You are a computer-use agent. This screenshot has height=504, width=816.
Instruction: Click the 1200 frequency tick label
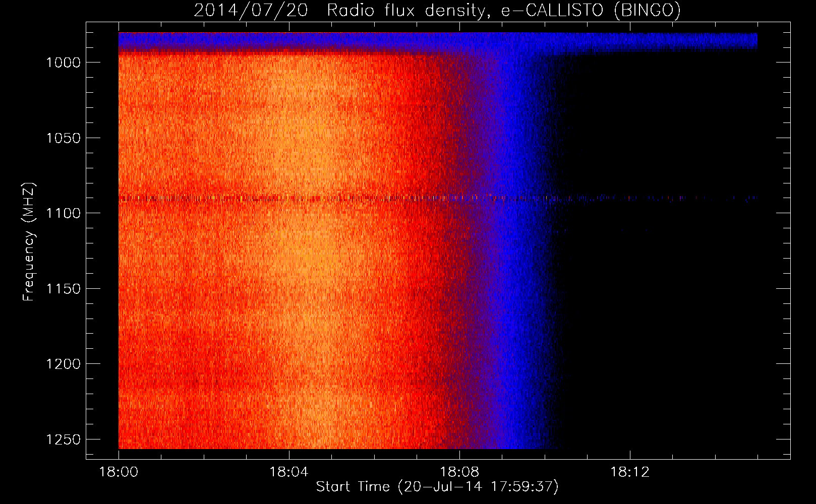(x=63, y=364)
